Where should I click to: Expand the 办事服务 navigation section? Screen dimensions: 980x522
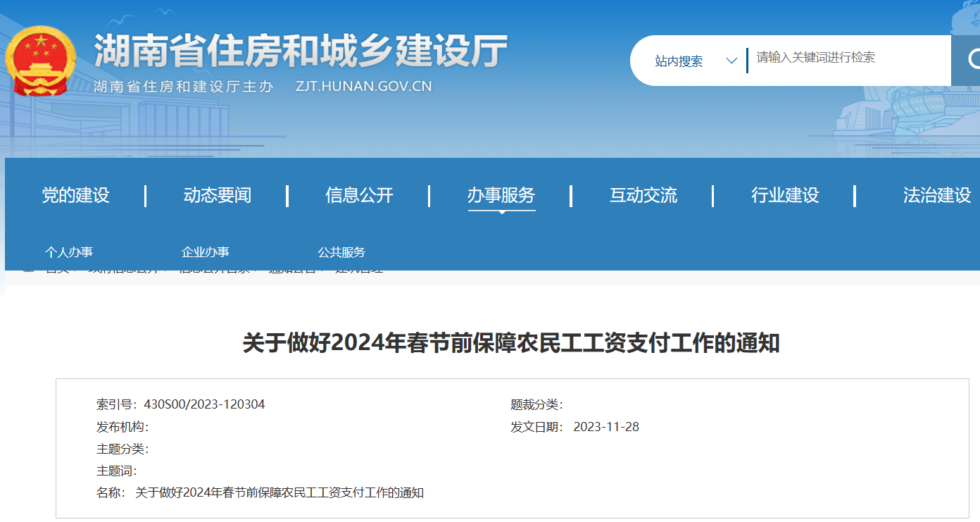pyautogui.click(x=501, y=196)
